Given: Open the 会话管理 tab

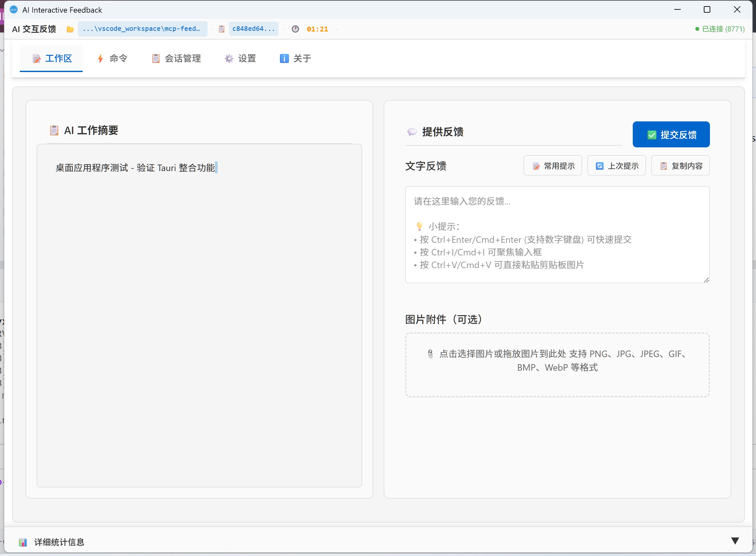Looking at the screenshot, I should 176,58.
